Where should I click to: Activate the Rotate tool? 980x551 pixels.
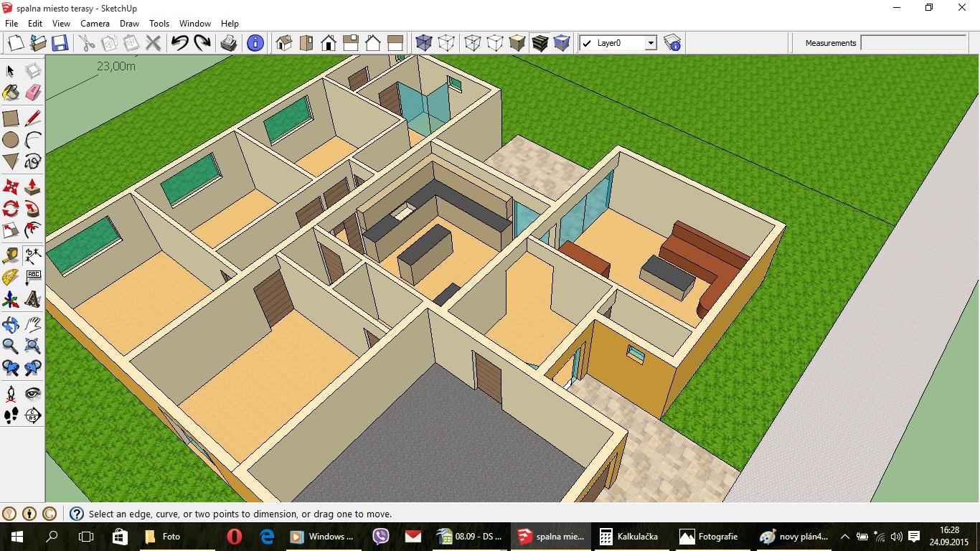click(11, 209)
